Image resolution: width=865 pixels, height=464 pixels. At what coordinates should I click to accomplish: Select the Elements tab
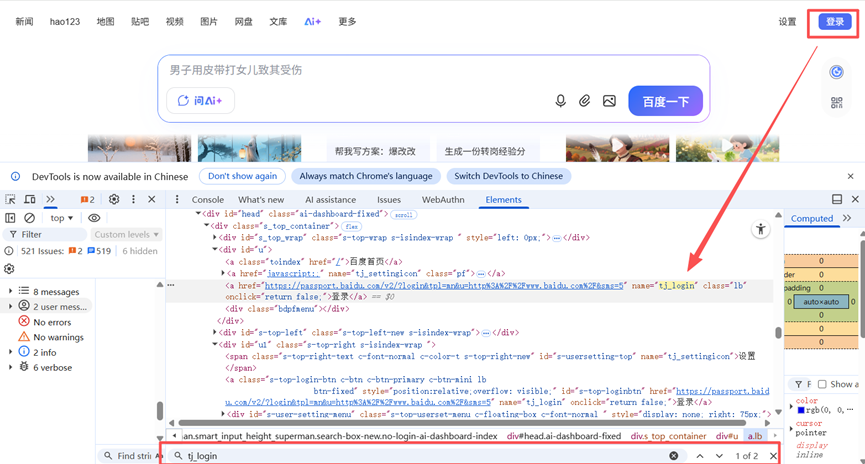click(x=503, y=200)
